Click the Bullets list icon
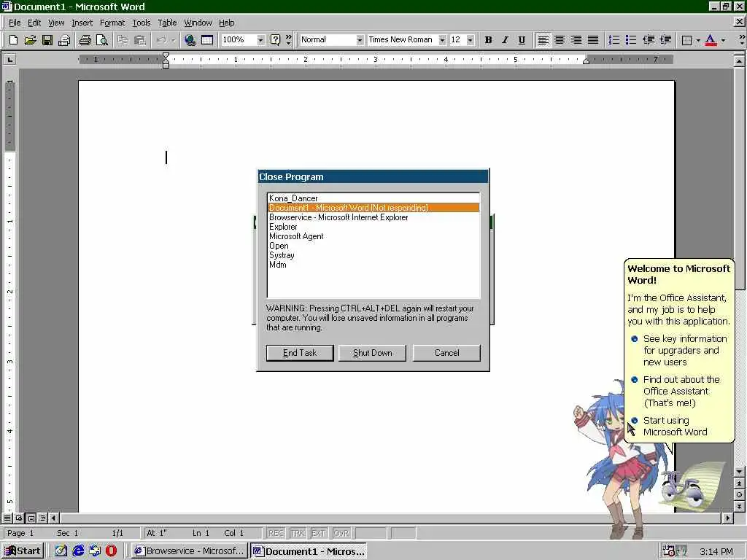This screenshot has width=747, height=560. tap(631, 40)
